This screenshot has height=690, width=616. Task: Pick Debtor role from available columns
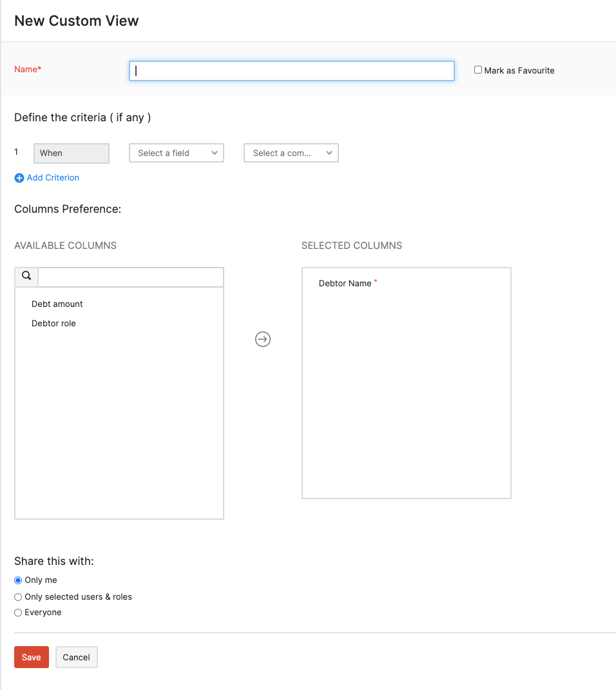pyautogui.click(x=53, y=323)
